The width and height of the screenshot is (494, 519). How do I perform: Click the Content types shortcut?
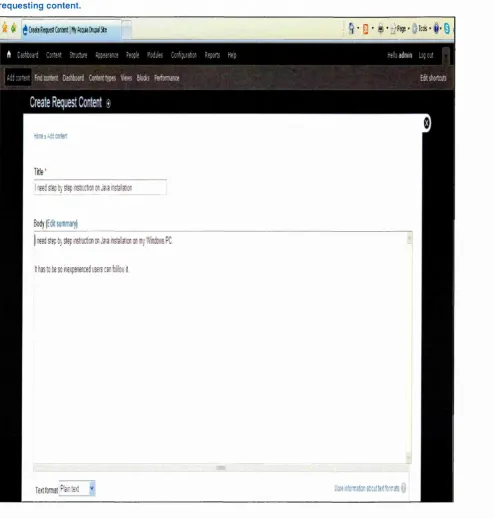tap(102, 78)
